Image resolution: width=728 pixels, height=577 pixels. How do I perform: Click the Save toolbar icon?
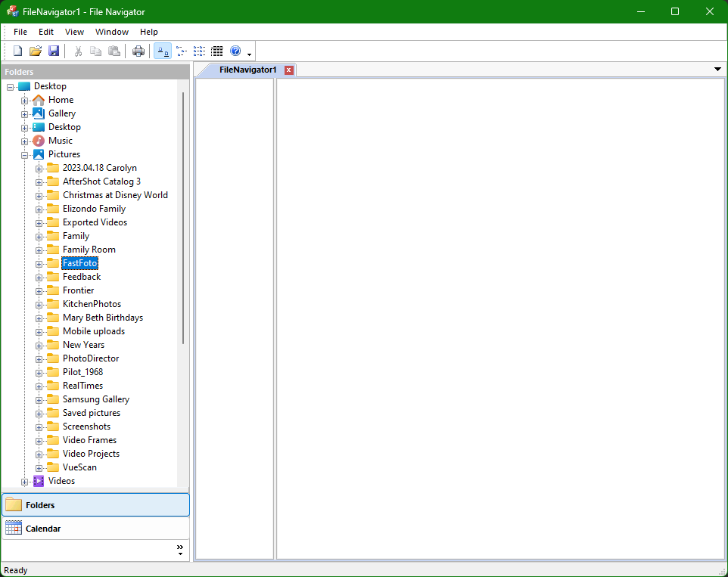click(x=54, y=51)
